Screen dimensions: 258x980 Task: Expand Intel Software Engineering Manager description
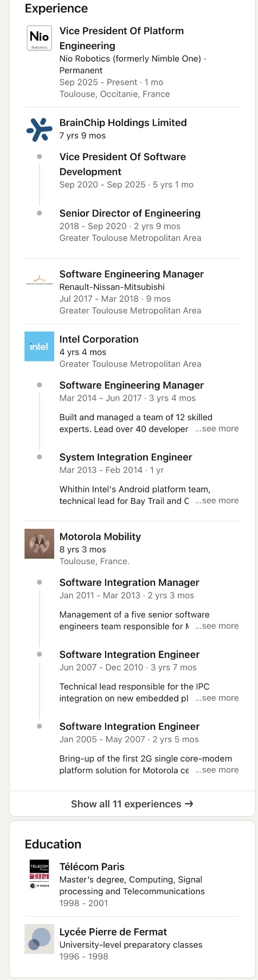click(217, 429)
